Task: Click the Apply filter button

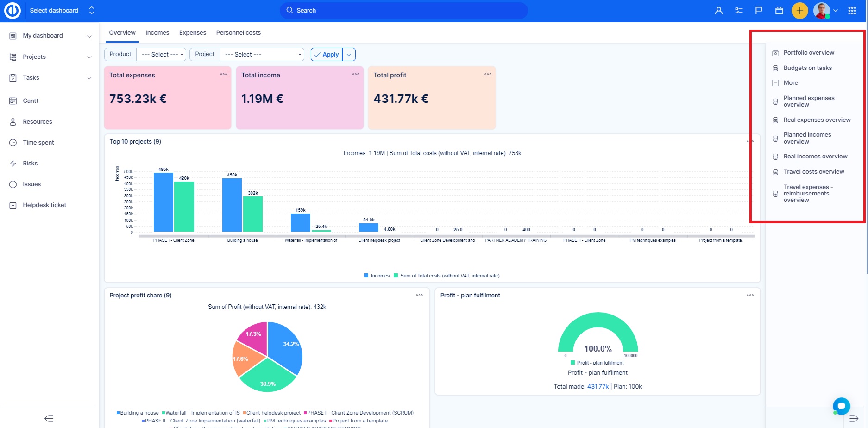Action: pos(327,55)
